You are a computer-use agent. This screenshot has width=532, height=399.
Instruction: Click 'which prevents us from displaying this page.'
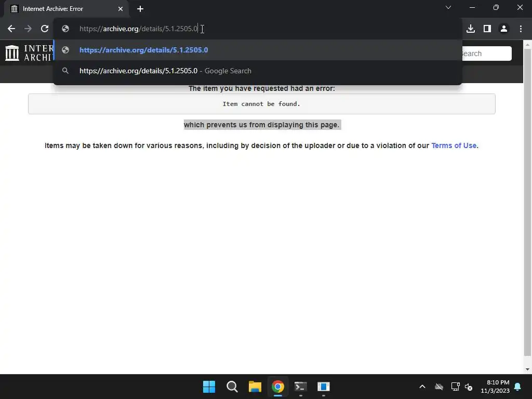coord(262,125)
